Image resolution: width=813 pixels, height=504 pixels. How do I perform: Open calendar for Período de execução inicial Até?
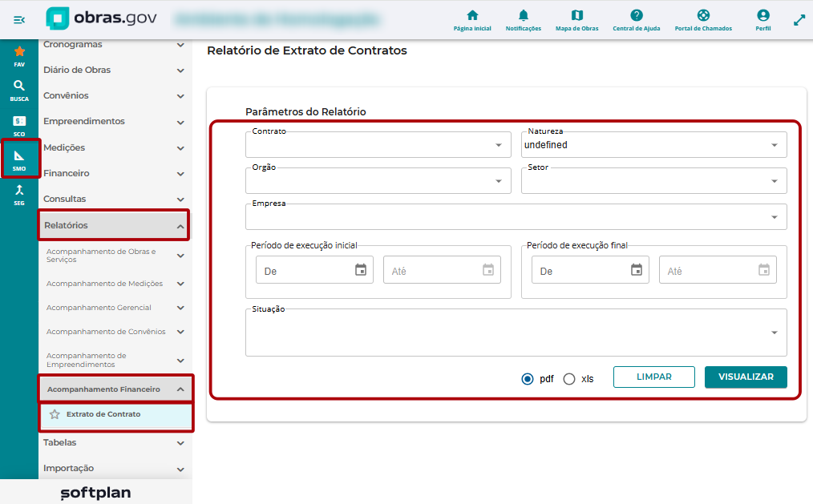click(x=488, y=269)
